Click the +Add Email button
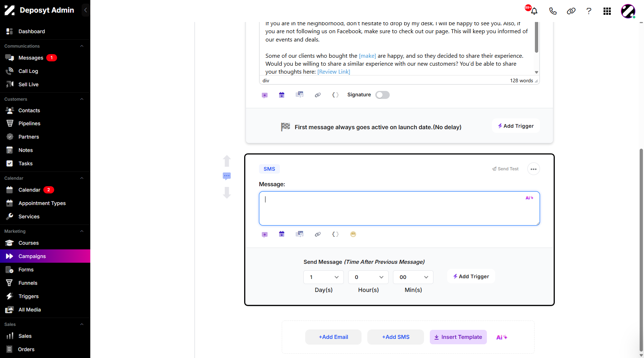The image size is (644, 358). coord(333,337)
